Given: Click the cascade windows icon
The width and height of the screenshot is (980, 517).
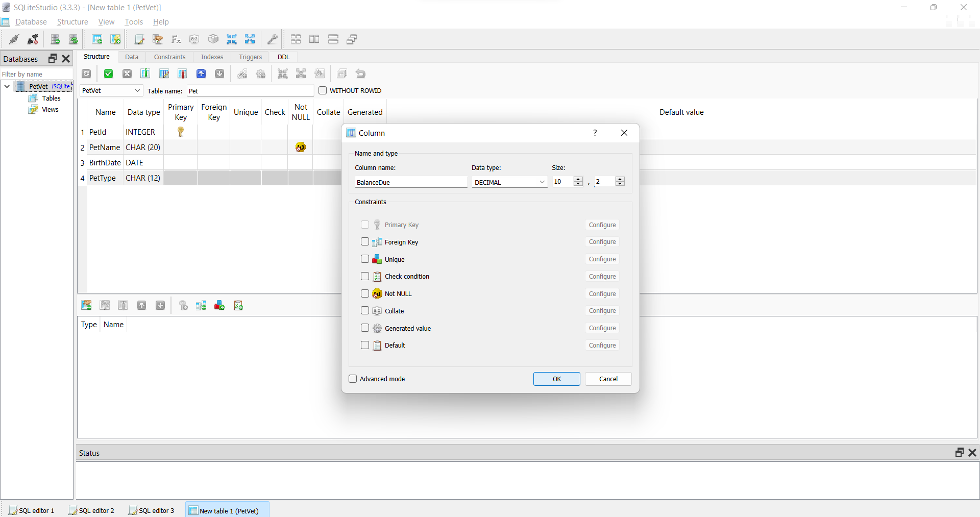Looking at the screenshot, I should pos(352,39).
